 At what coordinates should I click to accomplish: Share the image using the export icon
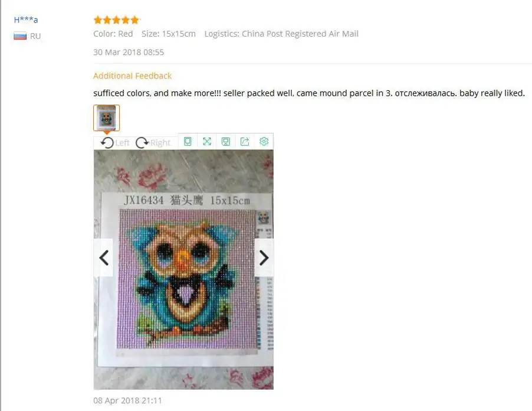(x=245, y=141)
